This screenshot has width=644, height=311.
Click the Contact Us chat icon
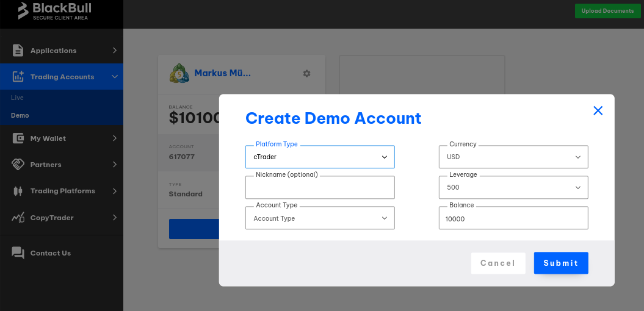pos(18,253)
